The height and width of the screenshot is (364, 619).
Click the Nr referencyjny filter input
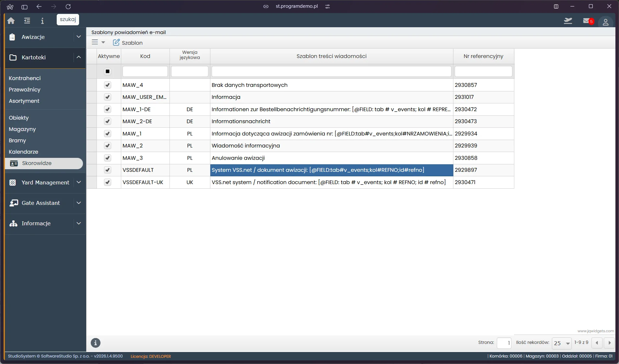(x=483, y=71)
